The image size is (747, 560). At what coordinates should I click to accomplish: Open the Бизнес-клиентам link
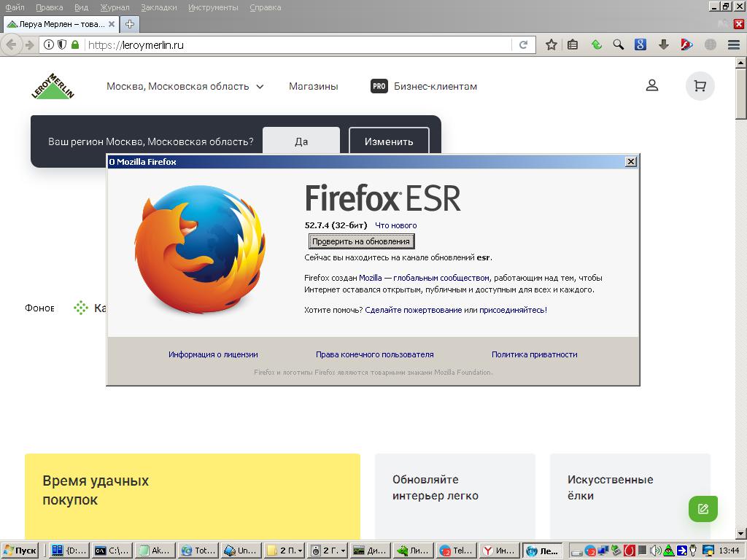(435, 86)
